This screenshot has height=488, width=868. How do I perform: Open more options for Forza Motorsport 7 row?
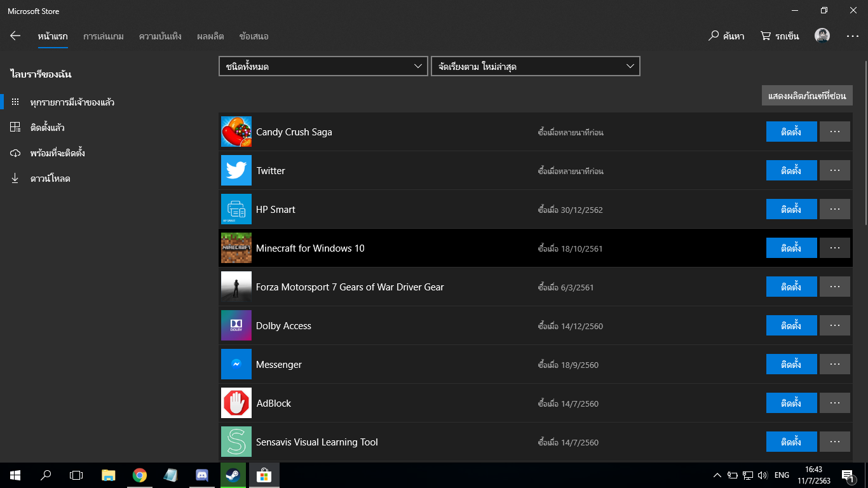tap(835, 287)
